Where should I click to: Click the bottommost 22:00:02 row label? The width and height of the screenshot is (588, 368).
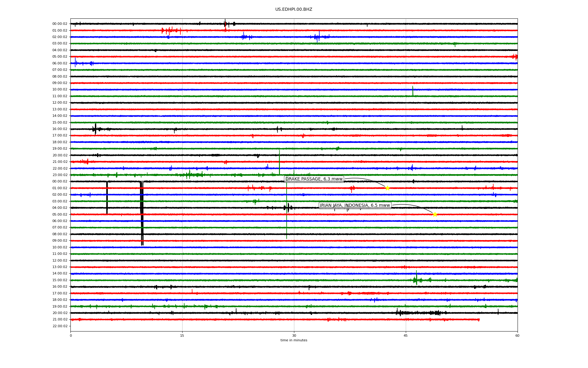[x=60, y=326]
